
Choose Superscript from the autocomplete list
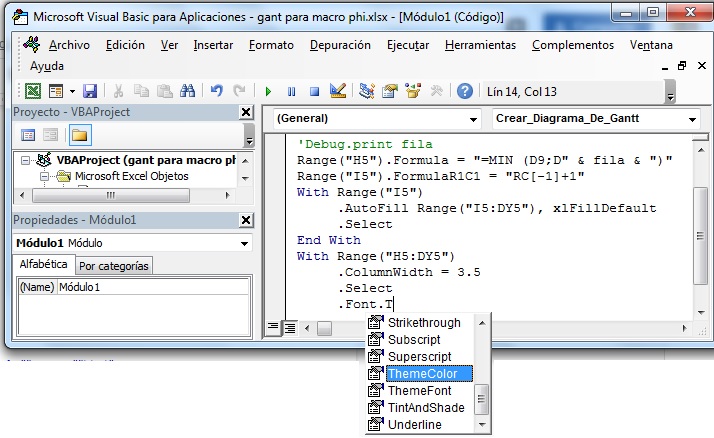pos(419,357)
